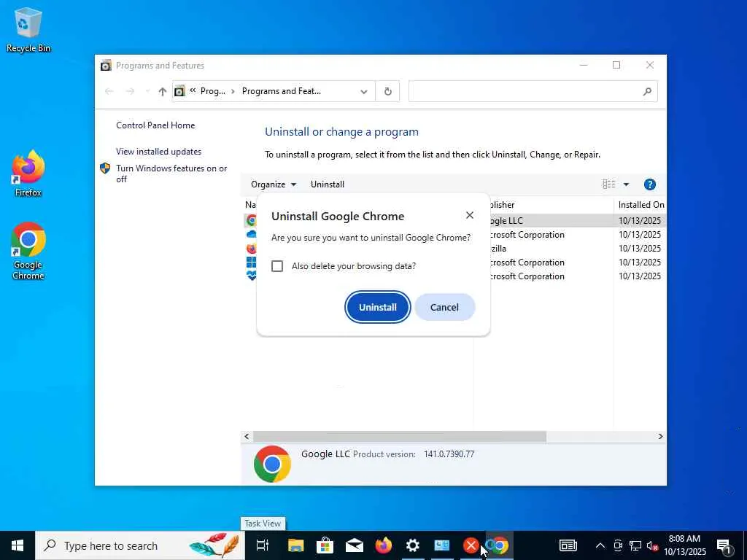747x560 pixels.
Task: Click the Chrome icon in program list
Action: tap(251, 220)
